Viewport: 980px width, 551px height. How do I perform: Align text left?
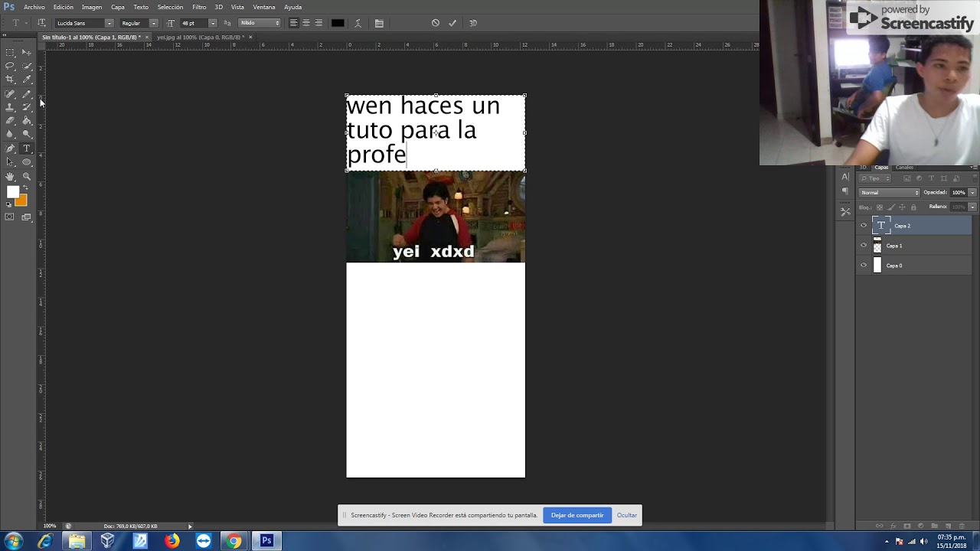point(293,23)
